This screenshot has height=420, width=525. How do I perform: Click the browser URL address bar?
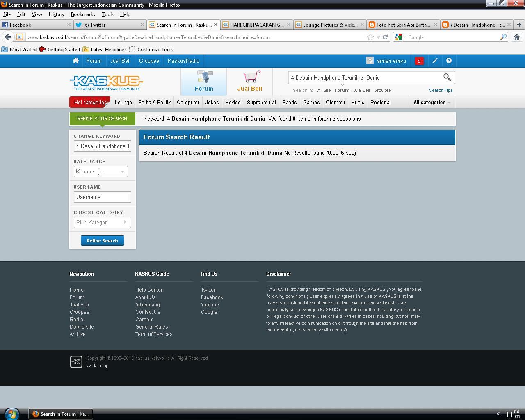195,37
